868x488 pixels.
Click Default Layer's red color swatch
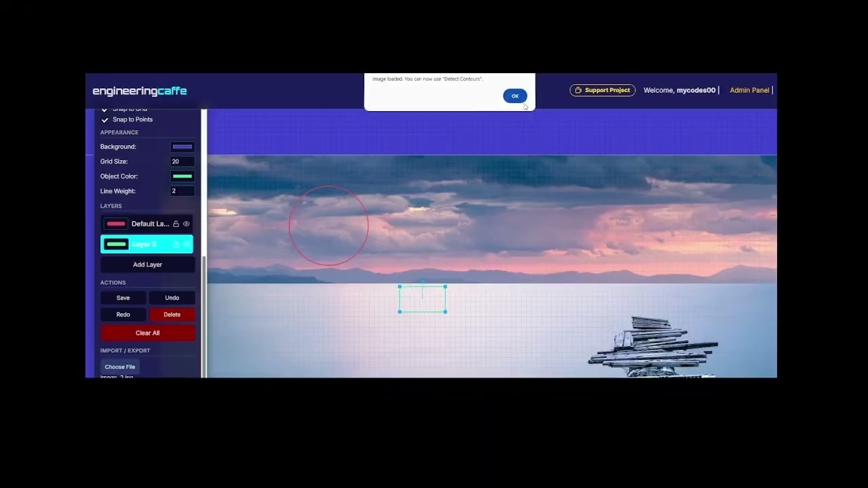(116, 224)
